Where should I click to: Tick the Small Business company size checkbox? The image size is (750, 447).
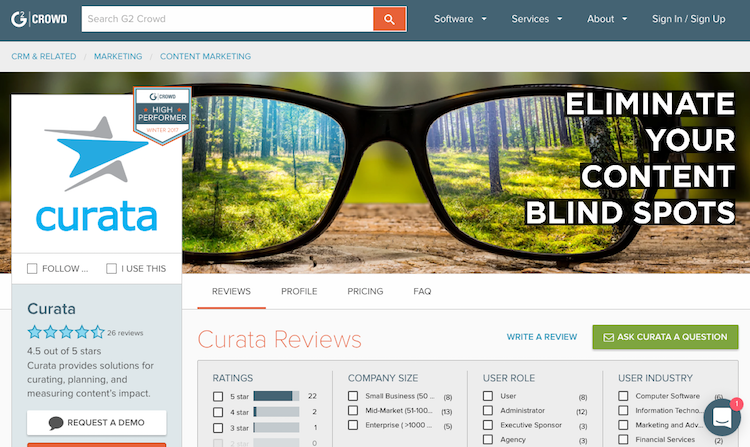353,396
